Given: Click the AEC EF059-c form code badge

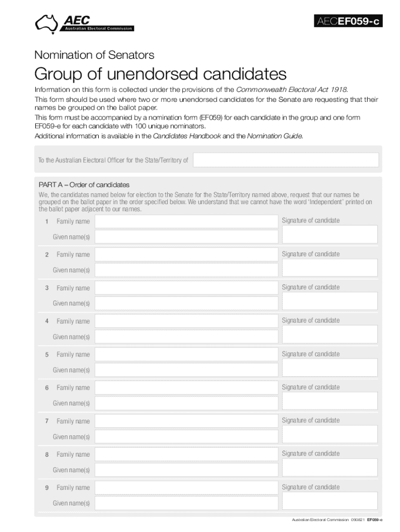Looking at the screenshot, I should (348, 22).
